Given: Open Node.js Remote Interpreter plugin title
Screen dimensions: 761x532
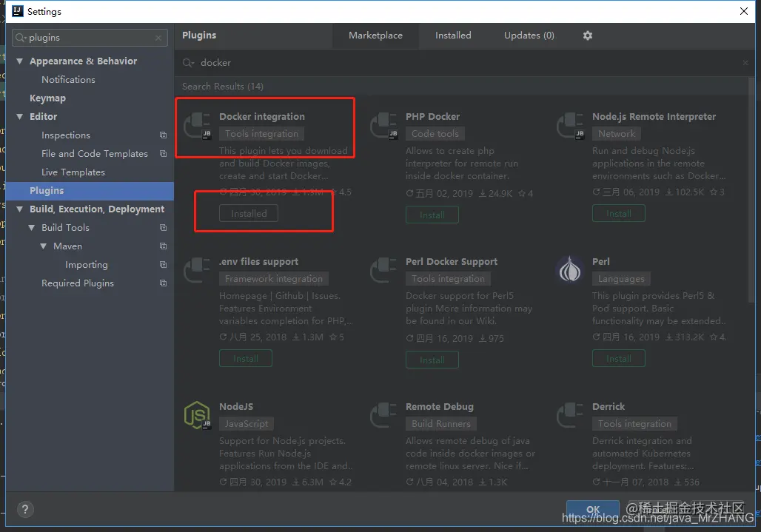Looking at the screenshot, I should [654, 117].
